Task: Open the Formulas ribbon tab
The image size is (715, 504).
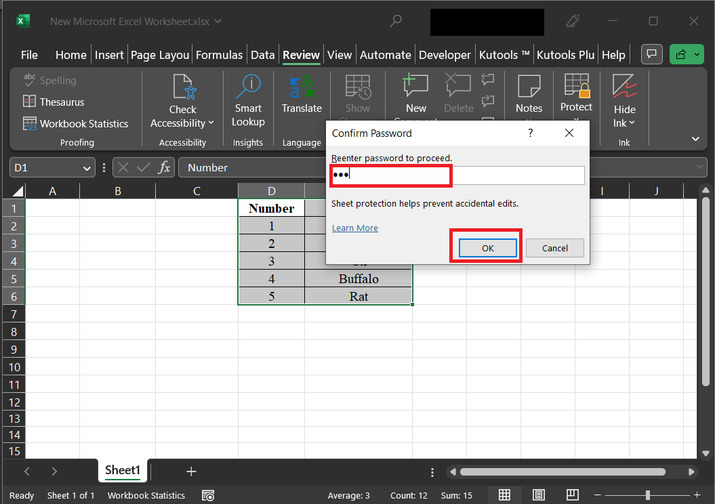Action: coord(220,55)
